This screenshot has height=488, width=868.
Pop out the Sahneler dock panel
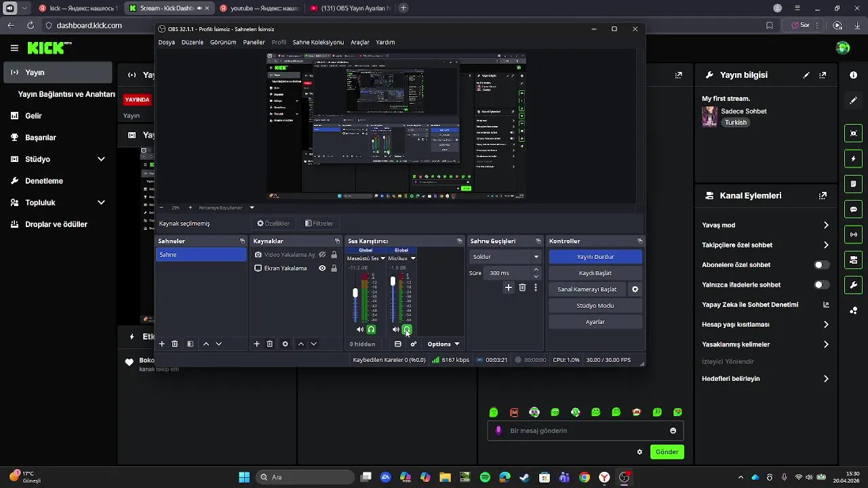pos(242,241)
